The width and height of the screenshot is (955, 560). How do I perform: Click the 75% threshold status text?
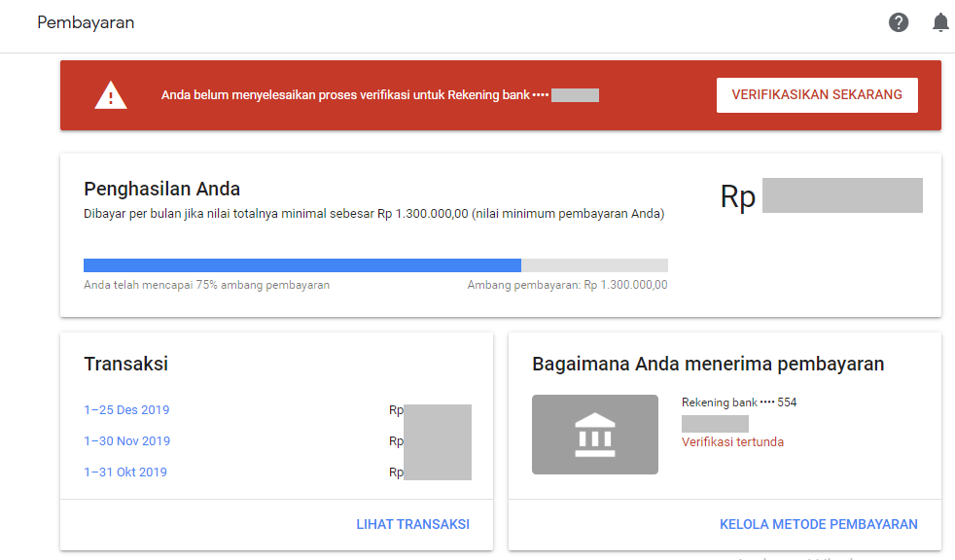[207, 285]
